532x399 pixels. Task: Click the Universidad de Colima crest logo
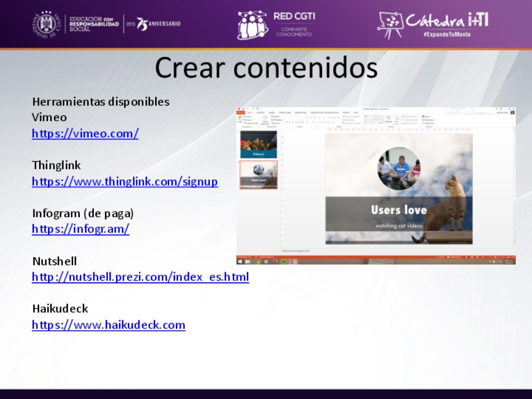click(x=46, y=24)
